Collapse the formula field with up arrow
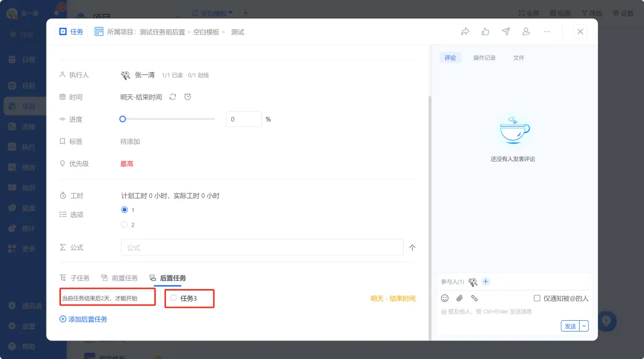644x359 pixels. click(413, 247)
